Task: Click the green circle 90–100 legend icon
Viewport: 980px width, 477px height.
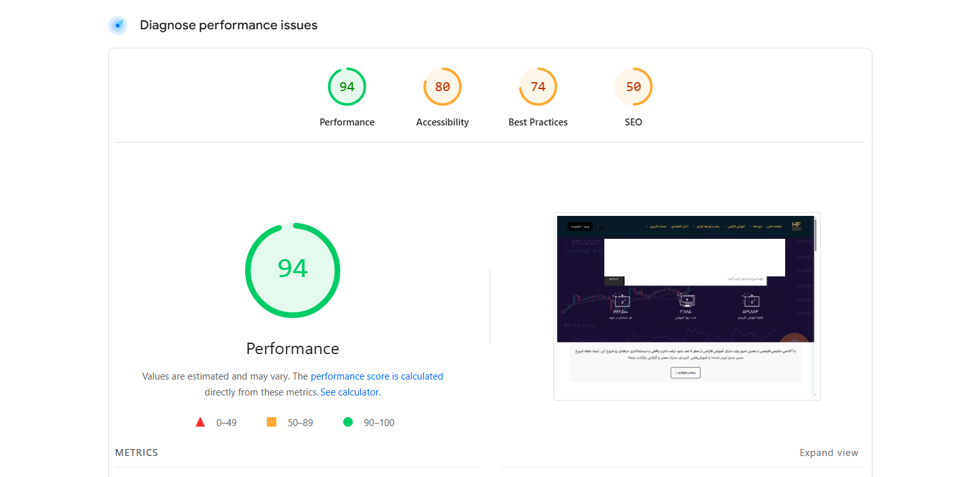Action: click(348, 422)
